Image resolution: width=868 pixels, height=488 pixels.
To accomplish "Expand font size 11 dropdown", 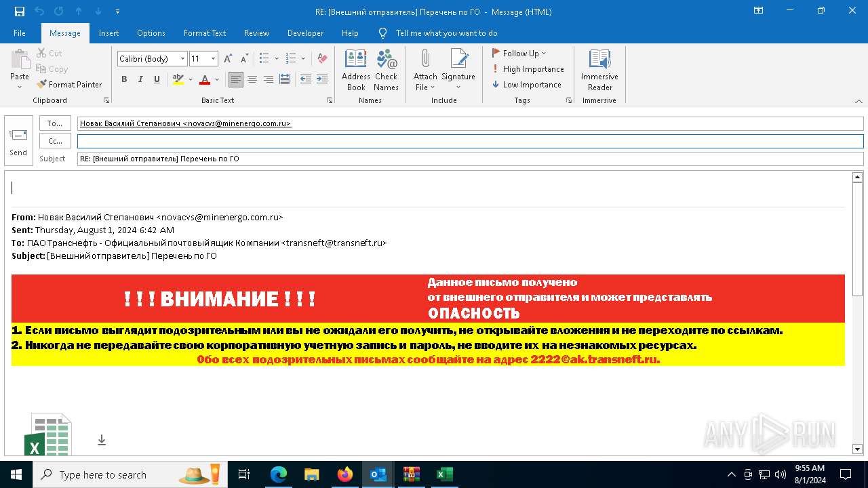I will (213, 59).
